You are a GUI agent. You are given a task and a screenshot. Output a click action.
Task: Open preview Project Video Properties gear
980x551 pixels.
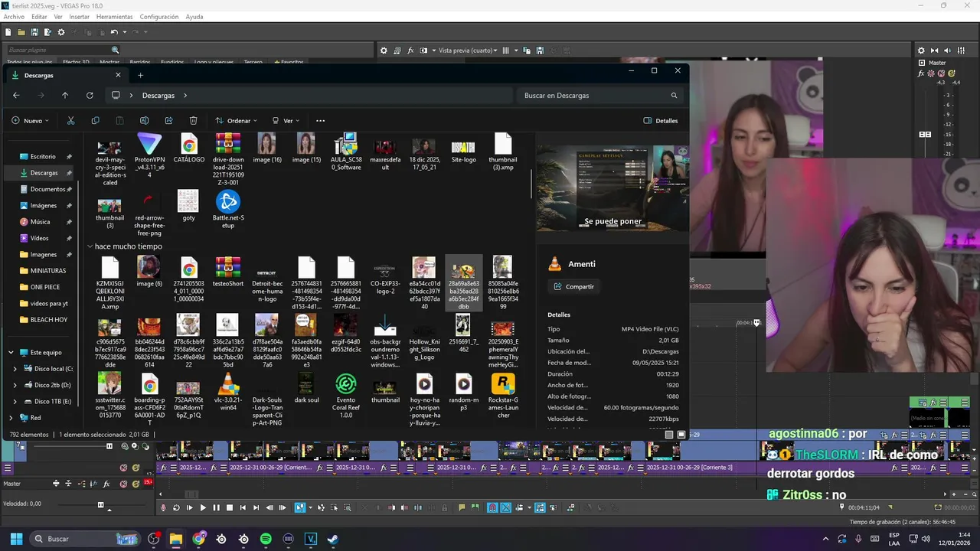tap(384, 51)
